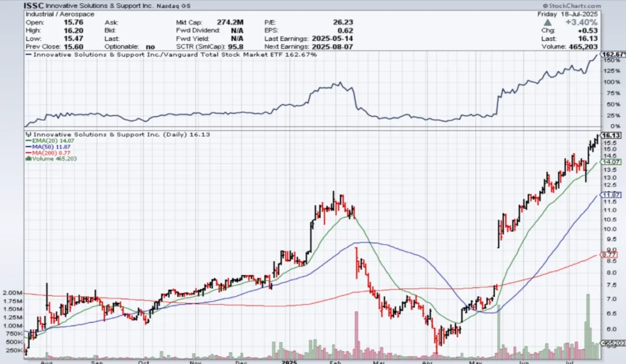The image size is (626, 364).
Task: Click the Next Earnings date 2025-08-07
Action: [x=332, y=46]
